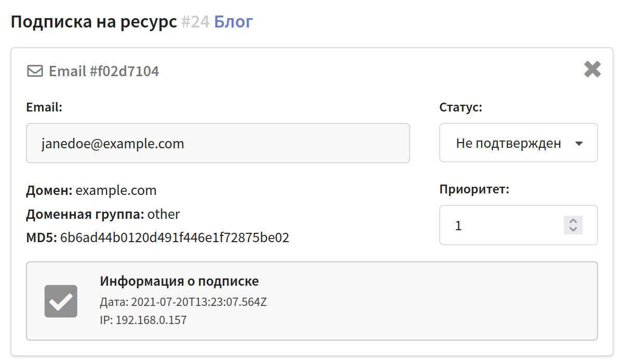Click the Статус label
The width and height of the screenshot is (623, 364).
[461, 107]
